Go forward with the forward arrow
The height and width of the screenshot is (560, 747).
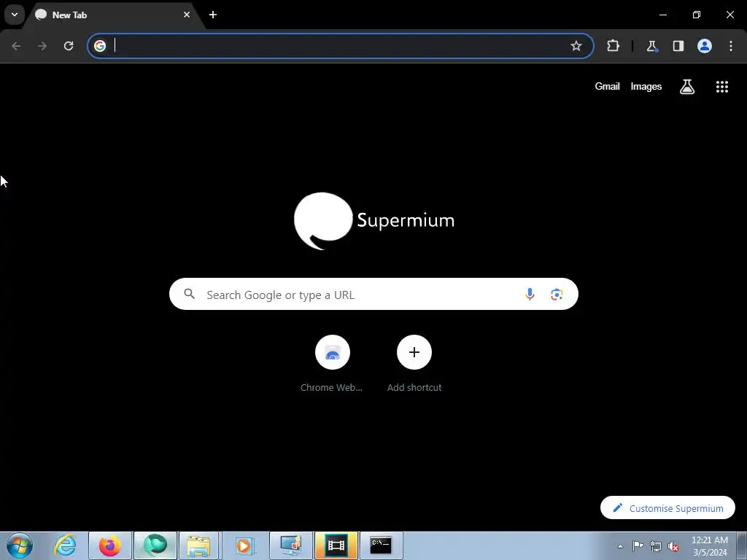click(42, 46)
